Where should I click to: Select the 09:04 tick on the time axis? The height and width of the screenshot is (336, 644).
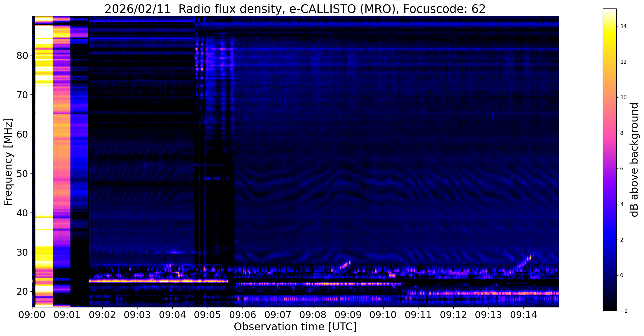[172, 314]
